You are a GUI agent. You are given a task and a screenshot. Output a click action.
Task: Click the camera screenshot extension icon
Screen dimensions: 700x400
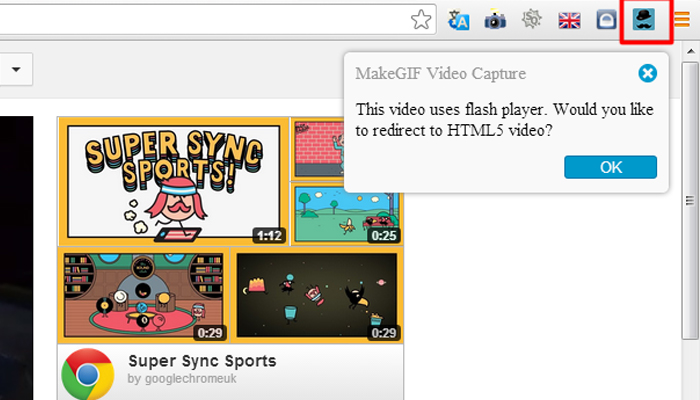[495, 20]
